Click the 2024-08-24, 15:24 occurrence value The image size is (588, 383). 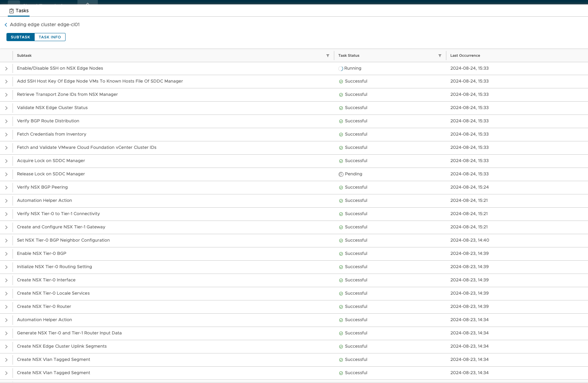click(x=469, y=187)
